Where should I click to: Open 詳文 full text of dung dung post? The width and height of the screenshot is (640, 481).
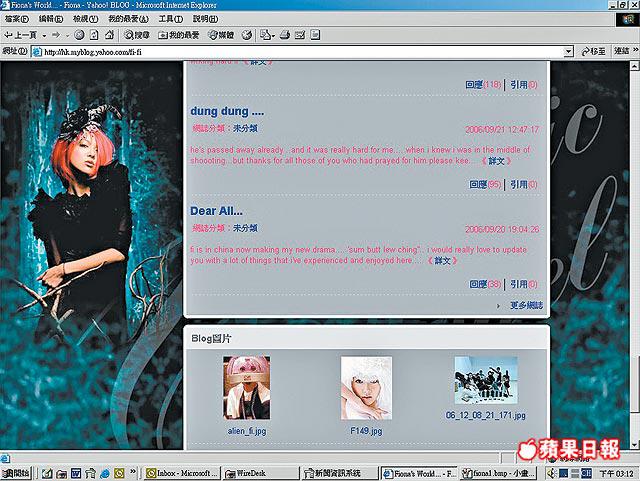(x=496, y=161)
